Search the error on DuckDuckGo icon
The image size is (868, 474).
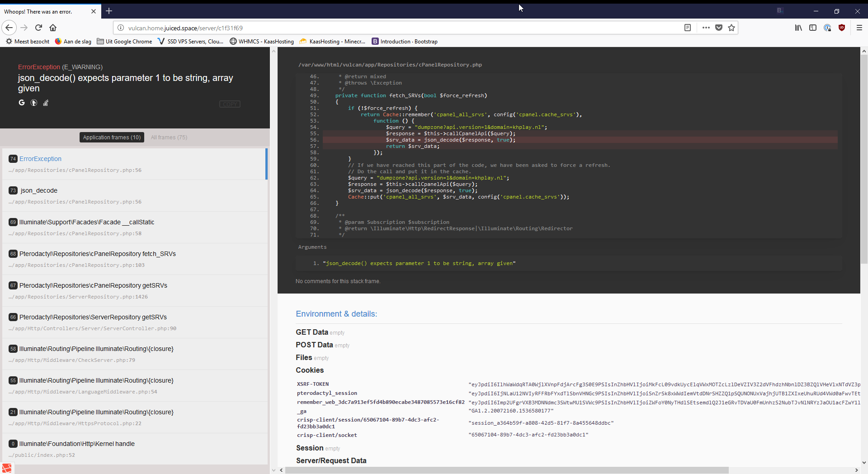pyautogui.click(x=33, y=103)
